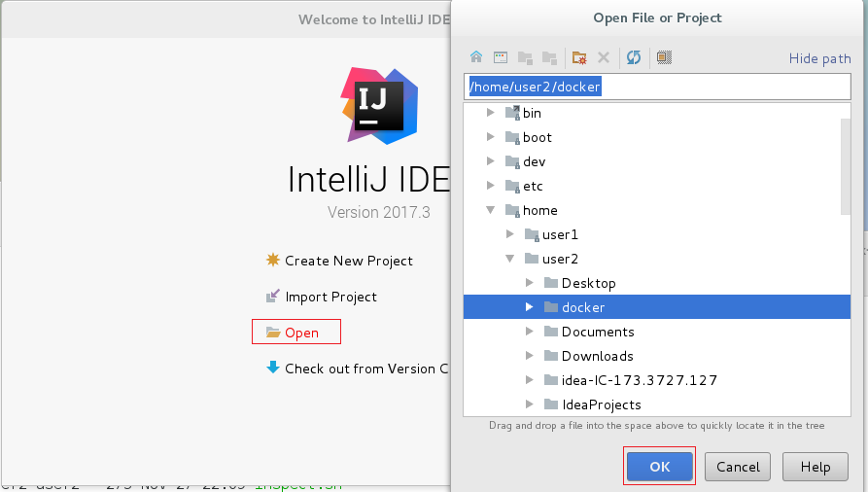Click the Delete toolbar icon
Viewport: 868px width, 492px height.
(x=604, y=57)
